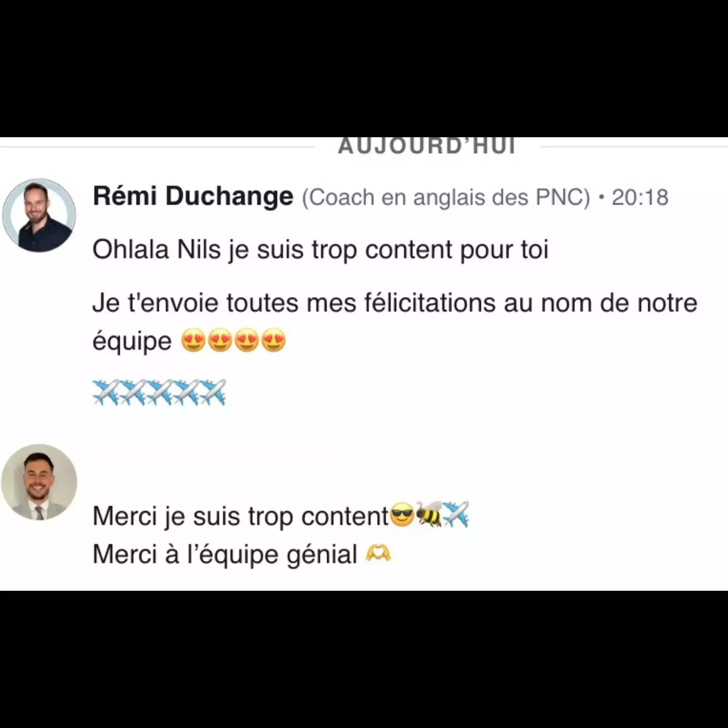Click the Merci je suis trop content text
The image size is (728, 728).
click(x=241, y=516)
